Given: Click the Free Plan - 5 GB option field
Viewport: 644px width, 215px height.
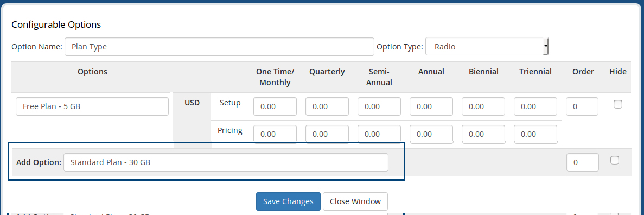Looking at the screenshot, I should click(x=92, y=106).
